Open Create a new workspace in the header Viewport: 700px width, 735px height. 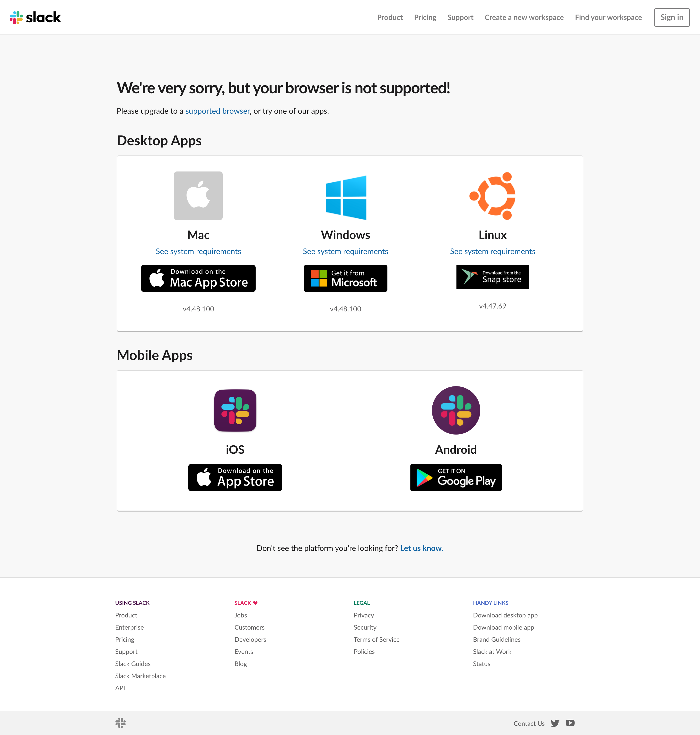pyautogui.click(x=524, y=17)
